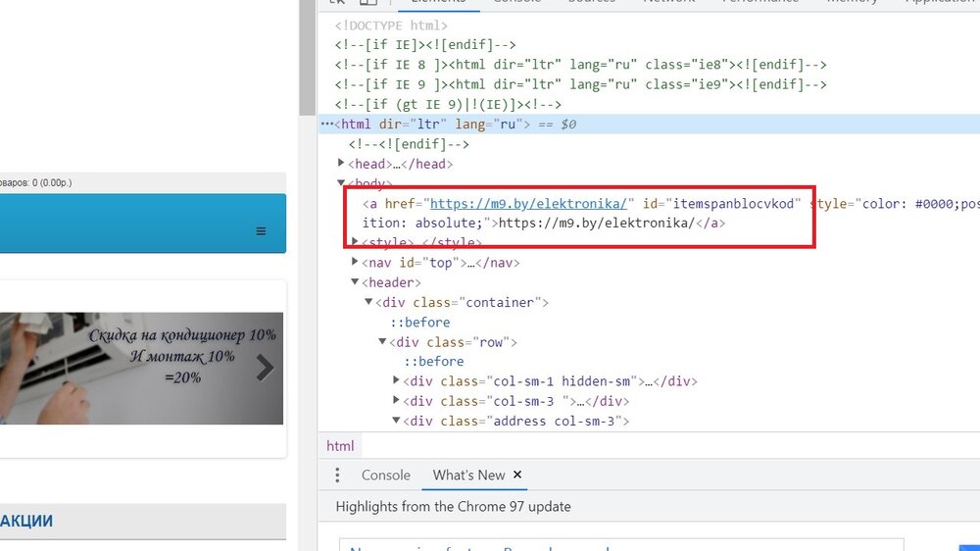Click the html breadcrumb item
The height and width of the screenshot is (551, 980).
point(340,446)
